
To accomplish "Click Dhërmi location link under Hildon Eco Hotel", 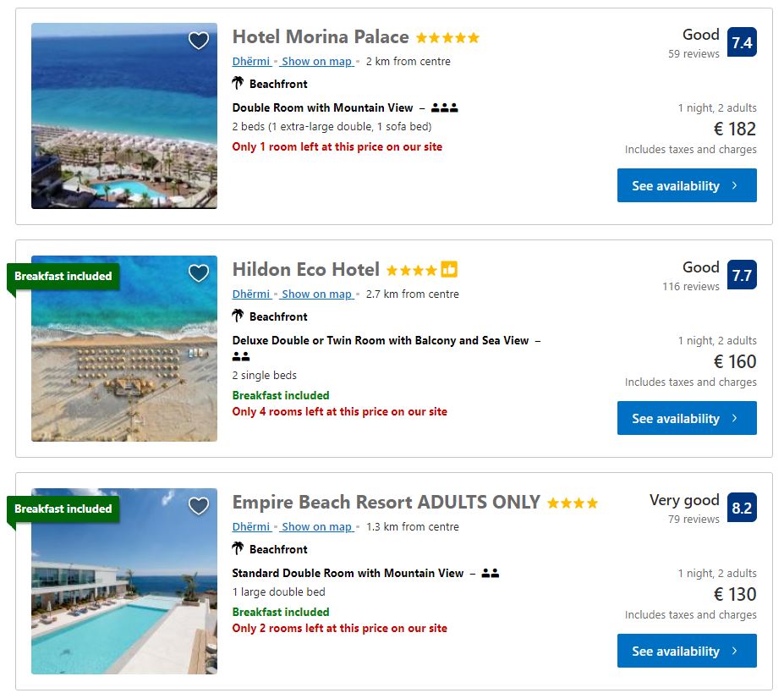I will pos(251,294).
